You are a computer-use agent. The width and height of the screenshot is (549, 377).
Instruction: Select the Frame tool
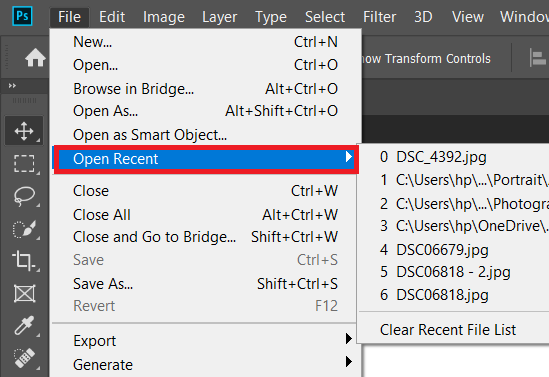[24, 293]
